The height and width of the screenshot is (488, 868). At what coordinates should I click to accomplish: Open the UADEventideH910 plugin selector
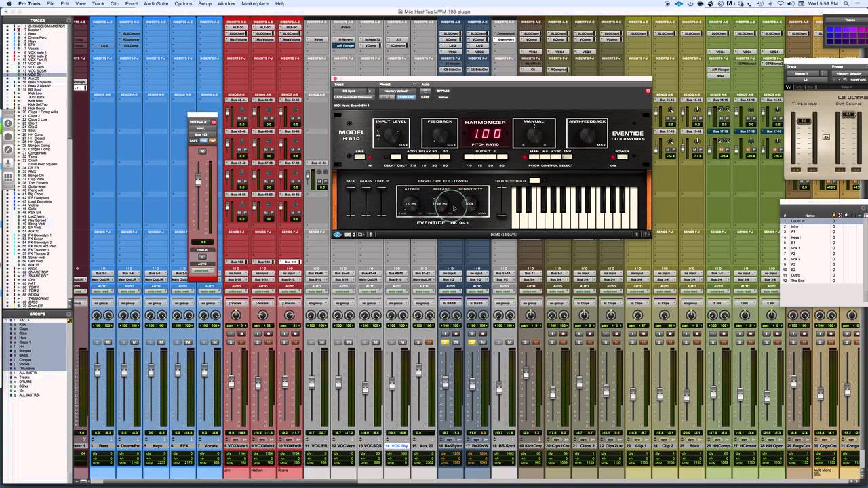pyautogui.click(x=355, y=97)
